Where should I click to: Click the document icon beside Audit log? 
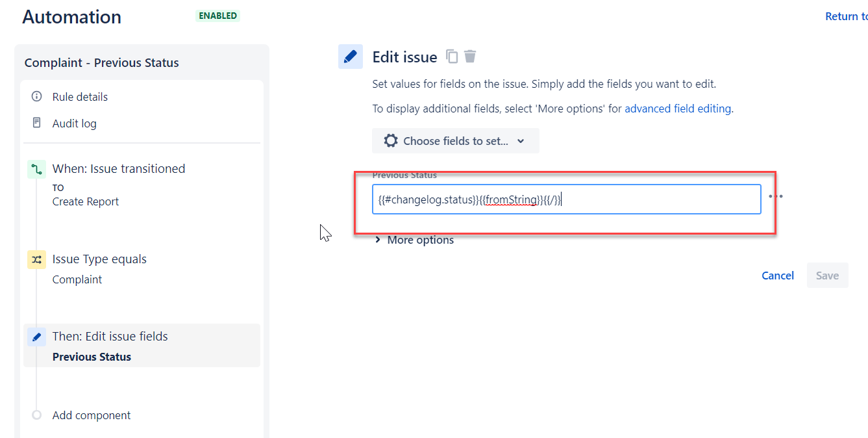click(x=36, y=123)
